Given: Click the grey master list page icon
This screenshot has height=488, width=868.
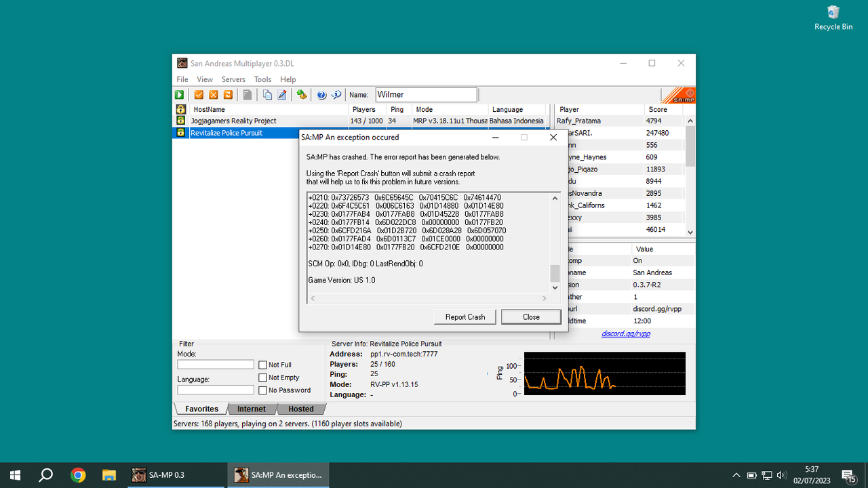Looking at the screenshot, I should tap(248, 95).
